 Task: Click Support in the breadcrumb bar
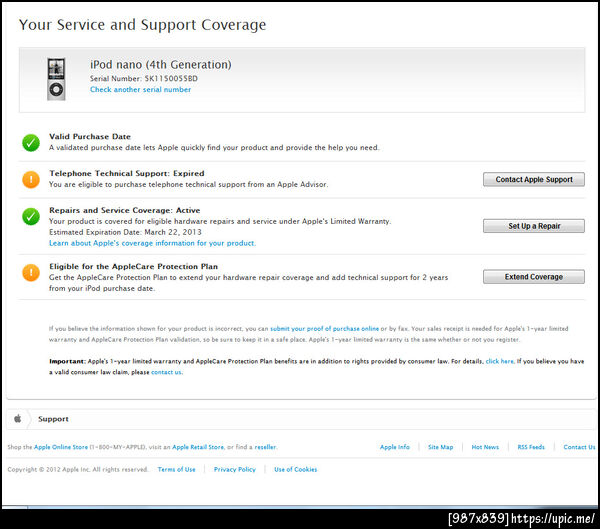click(54, 419)
